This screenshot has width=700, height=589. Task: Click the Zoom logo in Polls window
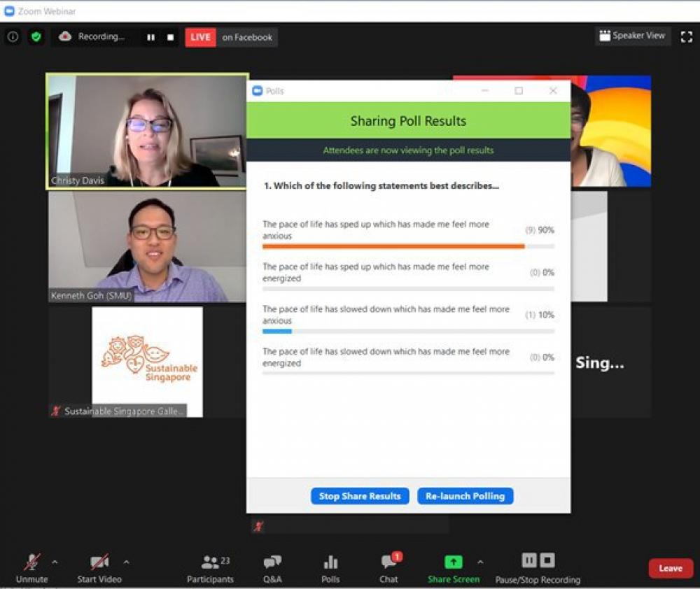[x=258, y=91]
